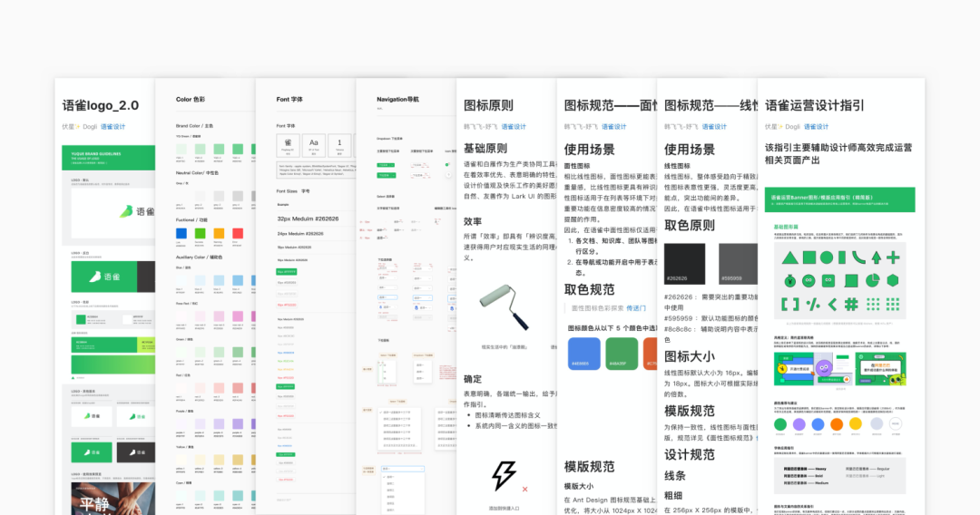The image size is (980, 515).
Task: Click the green up arrow icon
Action: pyautogui.click(x=877, y=257)
